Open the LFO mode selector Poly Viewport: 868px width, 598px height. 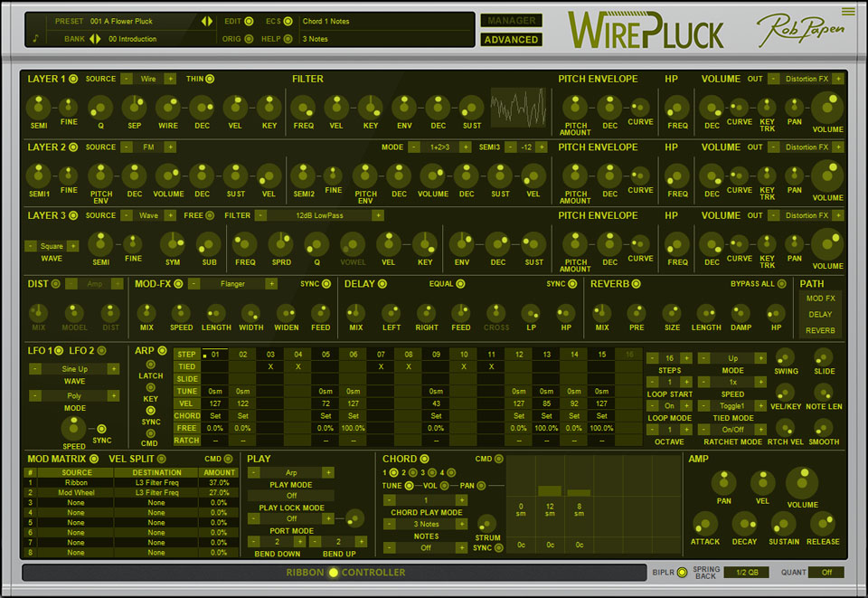coord(74,396)
